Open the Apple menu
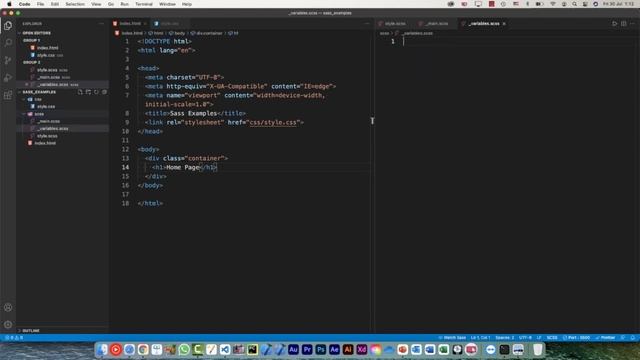Screen dimensions: 640x360 pyautogui.click(x=9, y=4)
